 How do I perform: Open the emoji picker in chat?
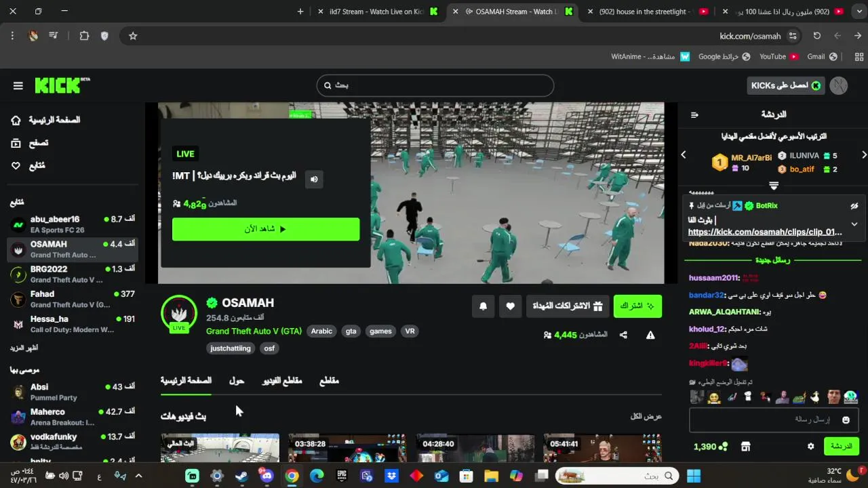point(846,420)
